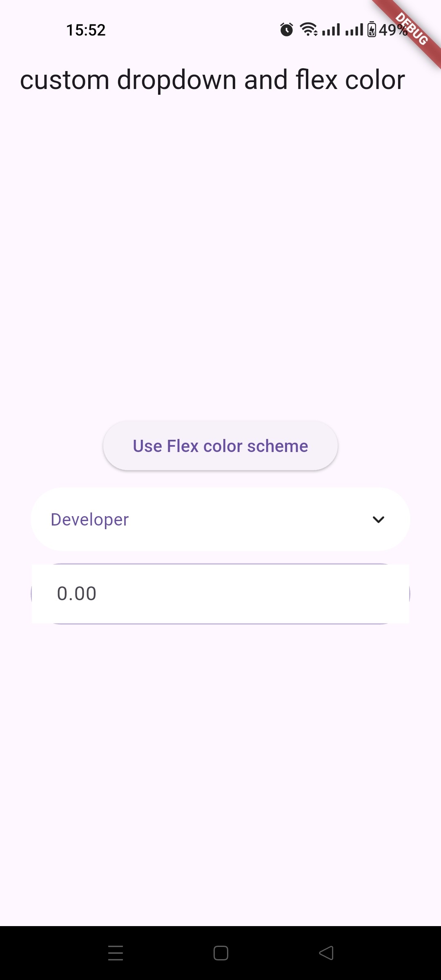Tap the Use Flex color scheme button
Screen dimensions: 441x980
tap(220, 446)
